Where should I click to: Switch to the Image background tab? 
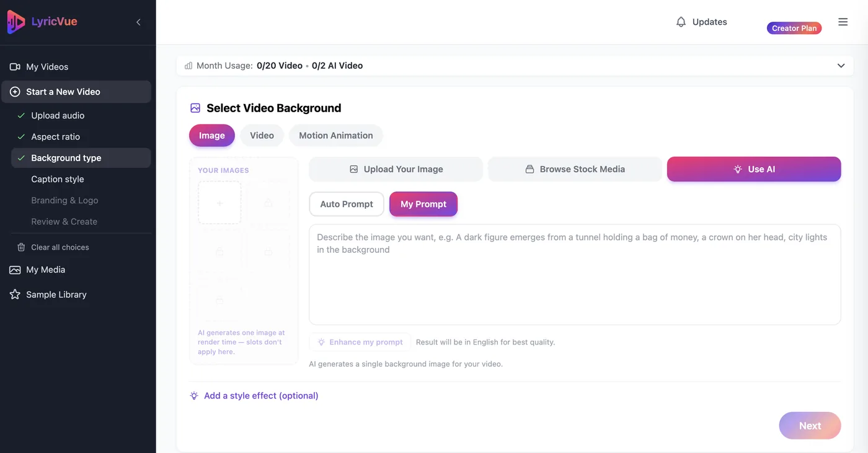(211, 136)
